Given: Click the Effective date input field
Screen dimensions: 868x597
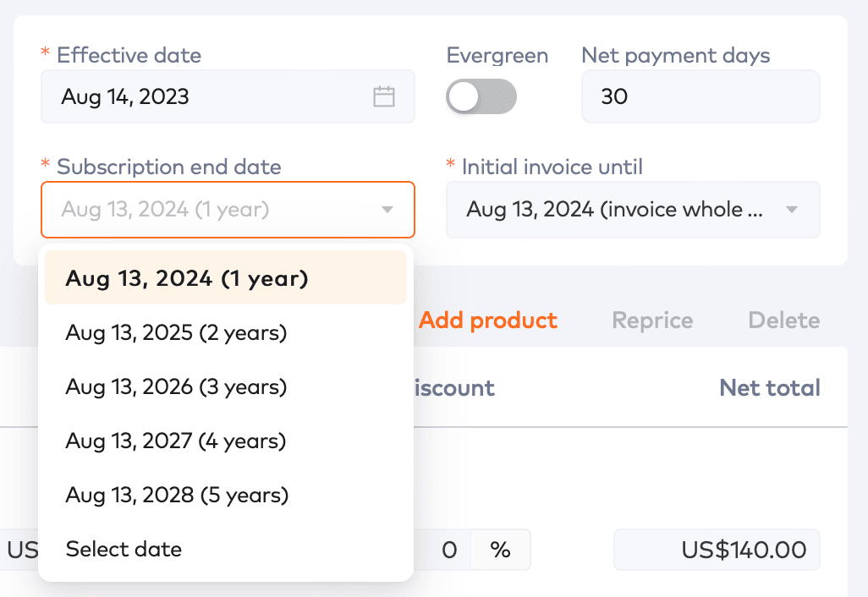Looking at the screenshot, I should (228, 96).
